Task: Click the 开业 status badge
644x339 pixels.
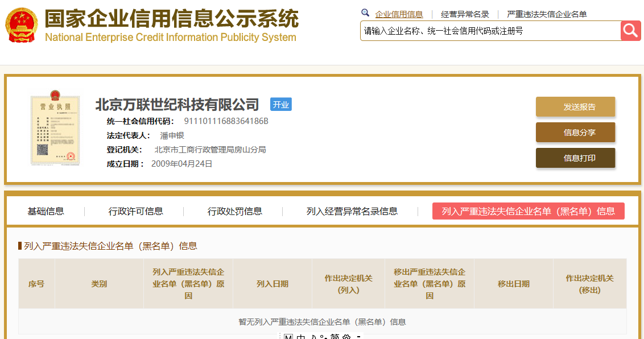Action: pos(281,105)
